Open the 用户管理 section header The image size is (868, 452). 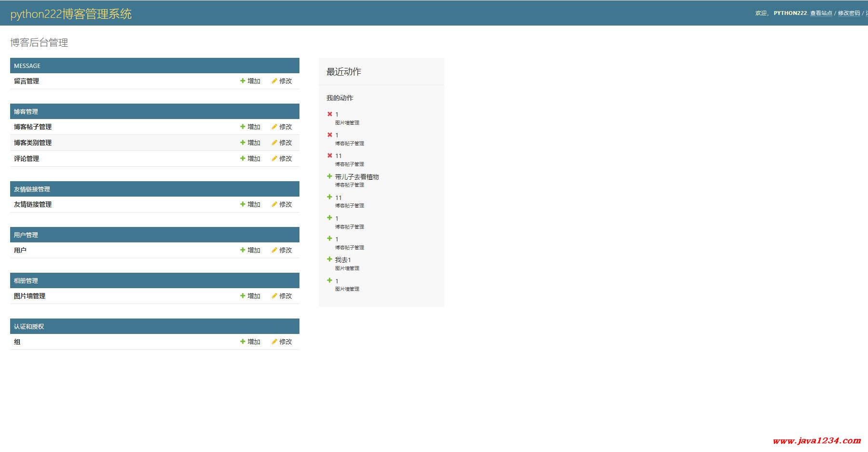[x=26, y=235]
